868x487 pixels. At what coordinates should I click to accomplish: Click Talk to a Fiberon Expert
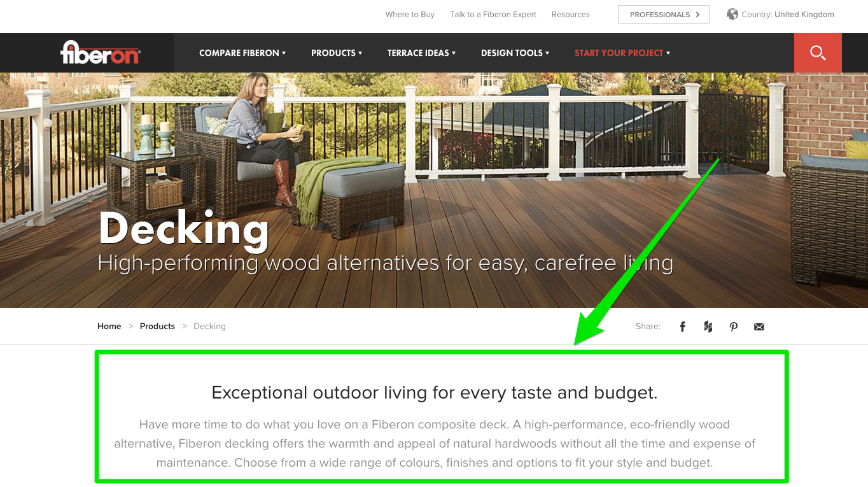pyautogui.click(x=493, y=15)
